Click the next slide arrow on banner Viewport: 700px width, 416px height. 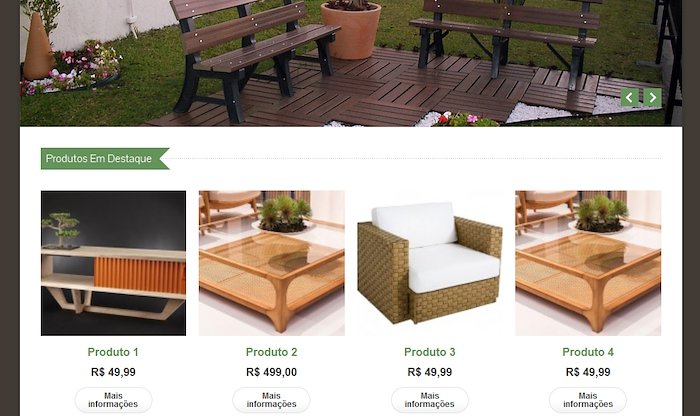point(652,97)
